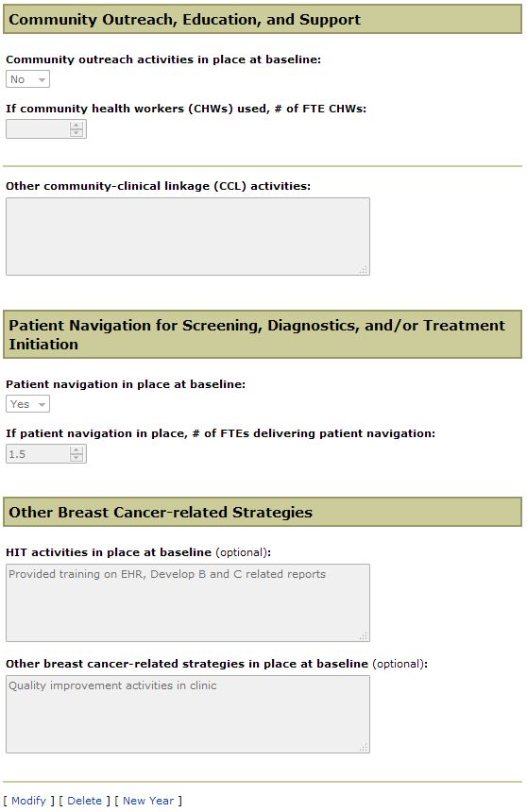Screen dimensions: 527x812
Task: Decrease FTEs delivering patient navigation value
Action: 76,458
